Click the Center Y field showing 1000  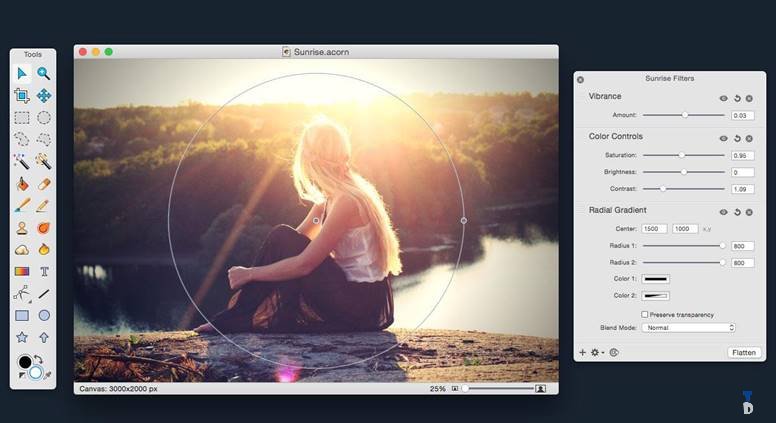[685, 229]
